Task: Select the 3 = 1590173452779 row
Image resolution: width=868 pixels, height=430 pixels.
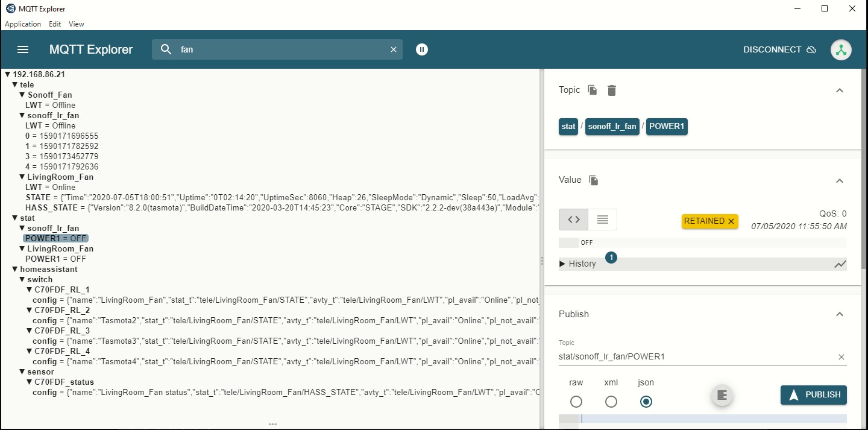Action: click(x=61, y=156)
